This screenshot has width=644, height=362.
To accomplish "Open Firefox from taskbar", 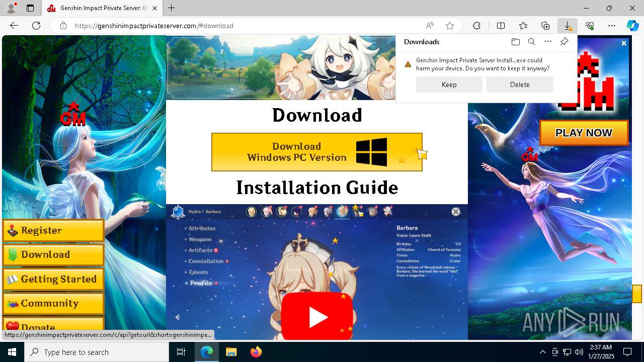I will (256, 352).
